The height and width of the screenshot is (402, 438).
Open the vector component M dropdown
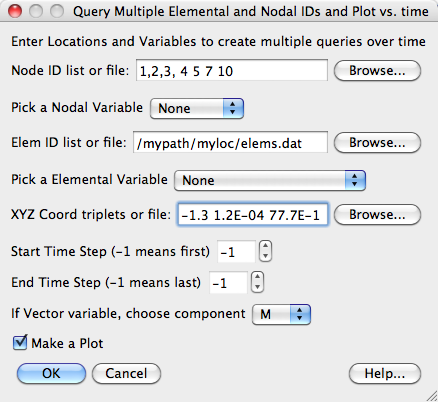click(x=281, y=314)
